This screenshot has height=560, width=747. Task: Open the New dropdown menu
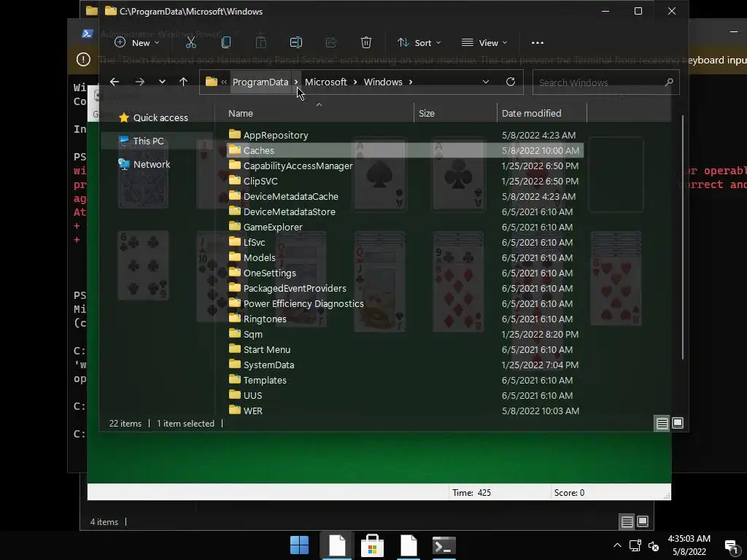click(137, 43)
